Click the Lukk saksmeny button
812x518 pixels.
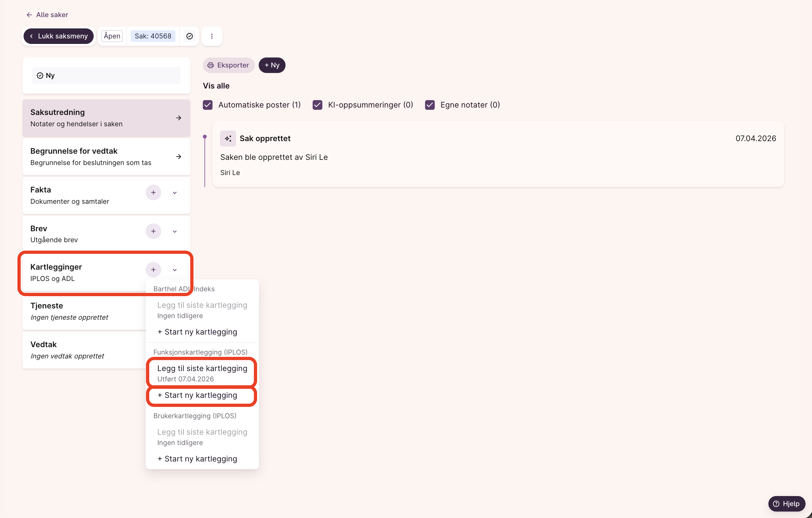point(59,36)
